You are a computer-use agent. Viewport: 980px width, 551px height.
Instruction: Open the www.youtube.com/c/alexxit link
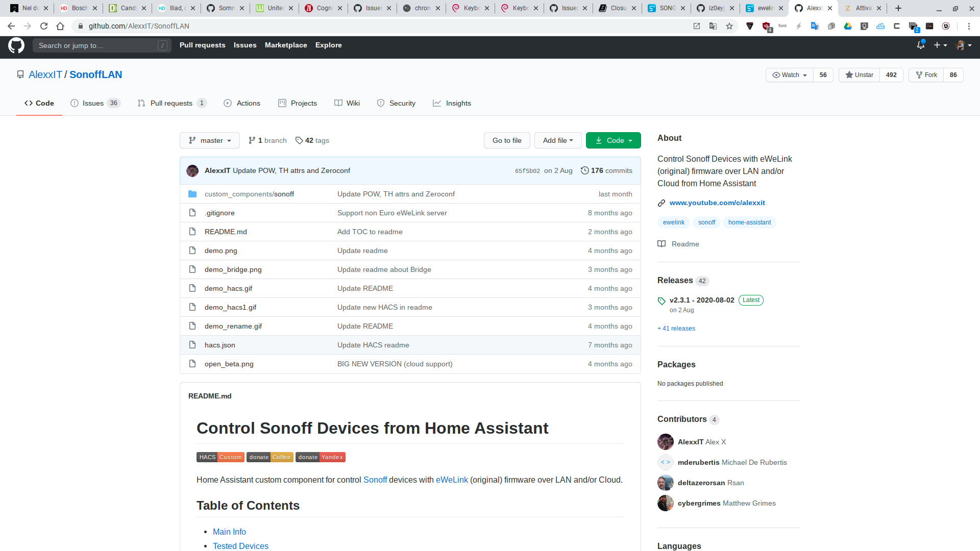tap(717, 203)
